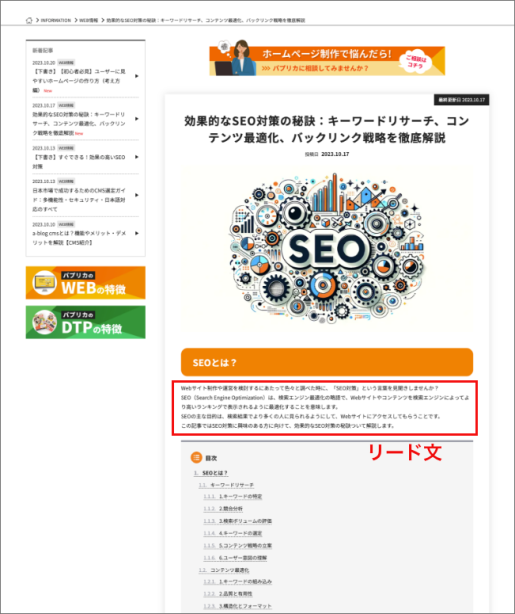Screen dimensions: 515x614
Task: Open first sidebar article 初心者必見 title
Action: click(x=79, y=81)
